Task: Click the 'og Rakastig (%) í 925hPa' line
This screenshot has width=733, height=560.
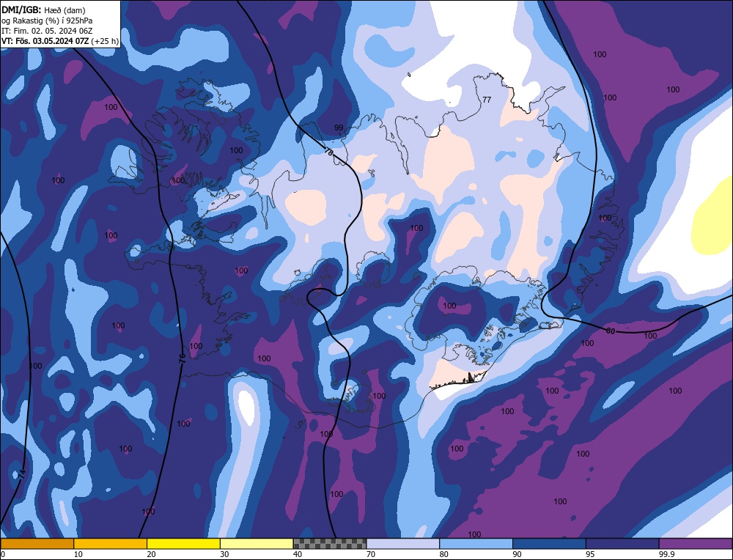Action: pos(47,21)
